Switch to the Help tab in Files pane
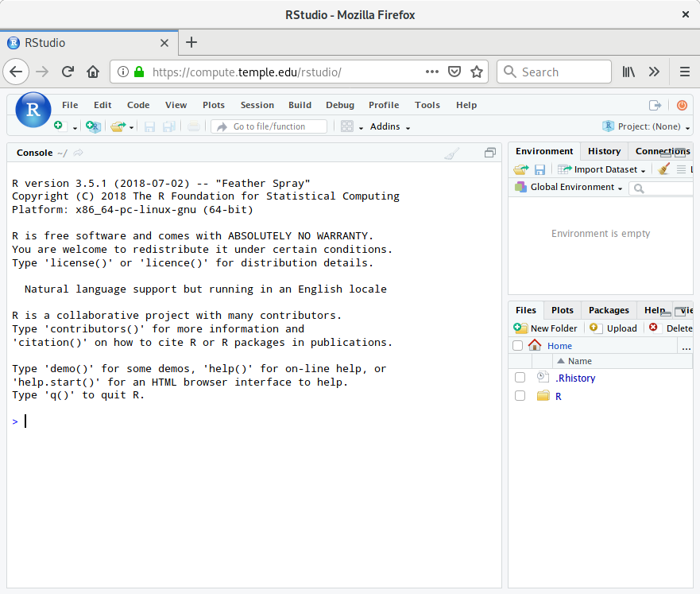 (655, 310)
